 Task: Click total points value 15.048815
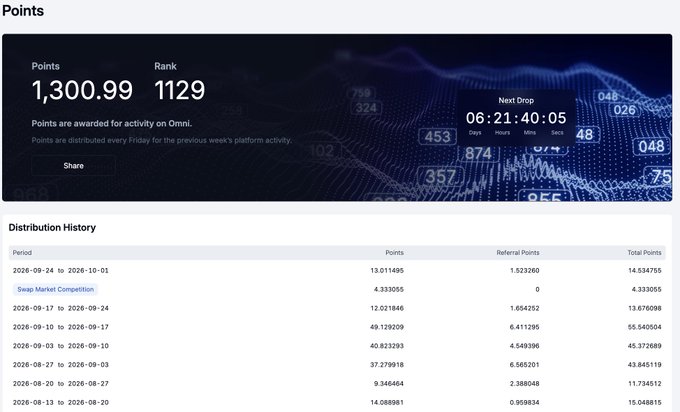644,402
